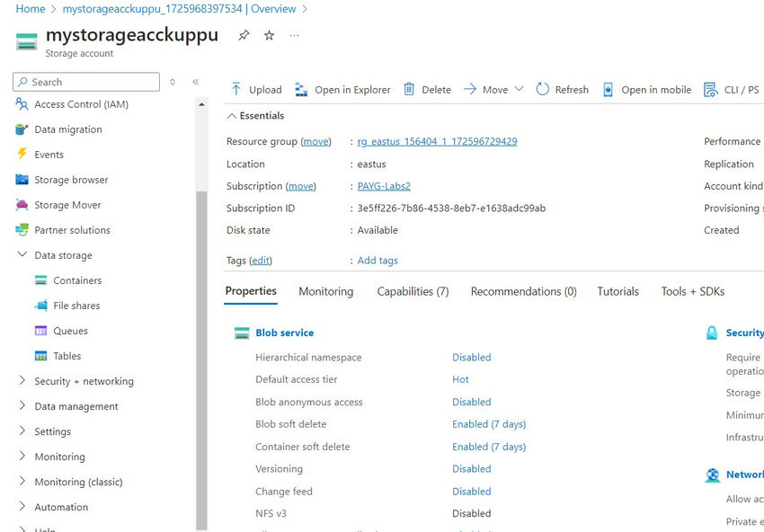Click the Blob service section icon
Image resolution: width=764 pixels, height=532 pixels.
pyautogui.click(x=242, y=332)
